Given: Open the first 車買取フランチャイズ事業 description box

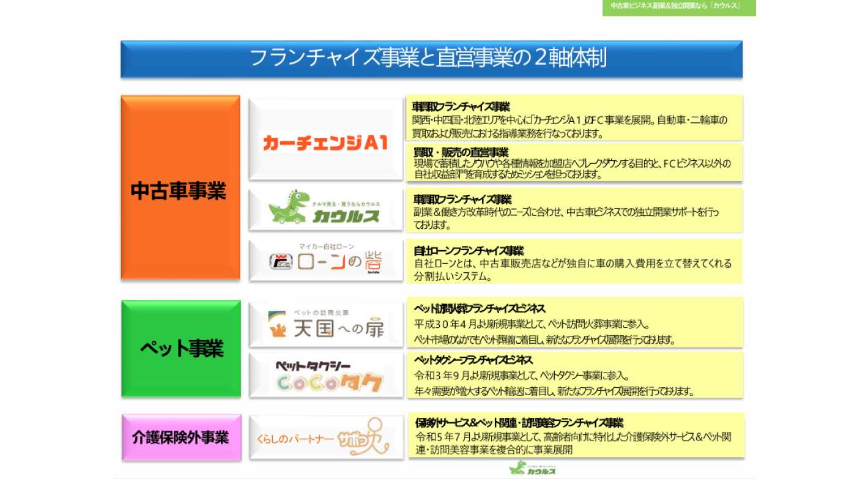Looking at the screenshot, I should coord(574,118).
